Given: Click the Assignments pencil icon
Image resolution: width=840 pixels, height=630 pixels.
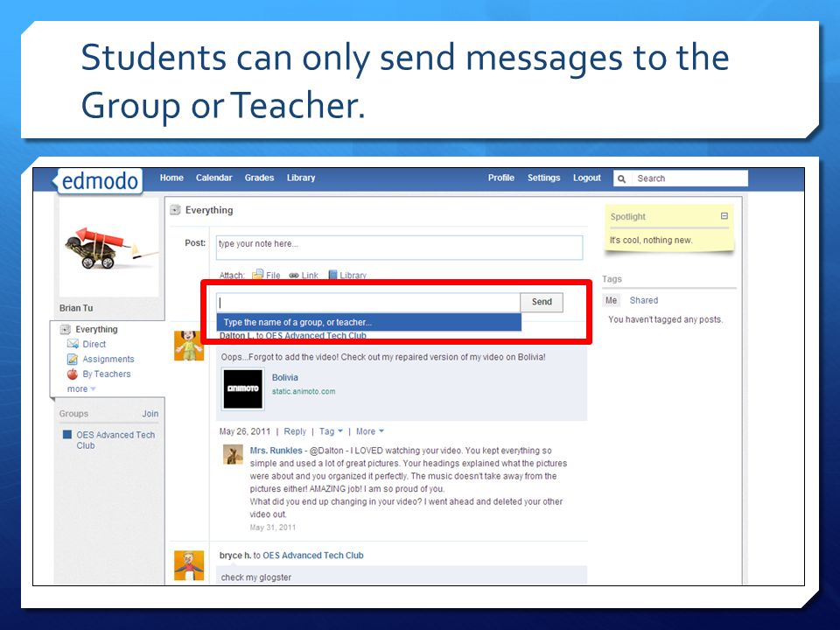Looking at the screenshot, I should click(73, 359).
